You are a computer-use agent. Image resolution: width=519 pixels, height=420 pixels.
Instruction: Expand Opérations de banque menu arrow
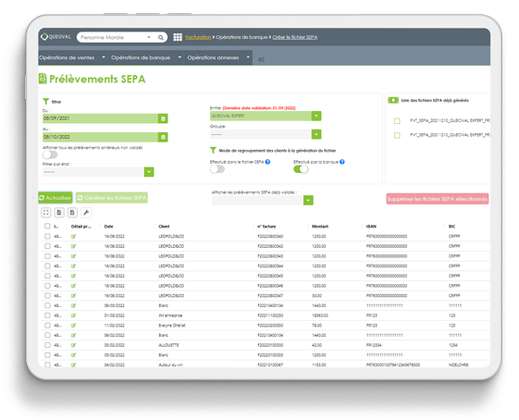179,57
